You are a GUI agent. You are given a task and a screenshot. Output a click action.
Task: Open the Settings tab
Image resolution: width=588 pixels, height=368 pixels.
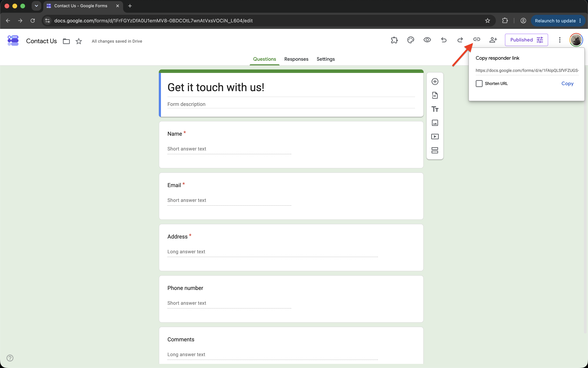coord(325,59)
